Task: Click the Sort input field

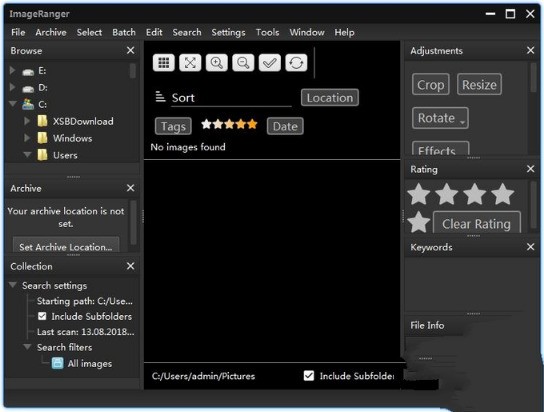Action: tap(231, 98)
